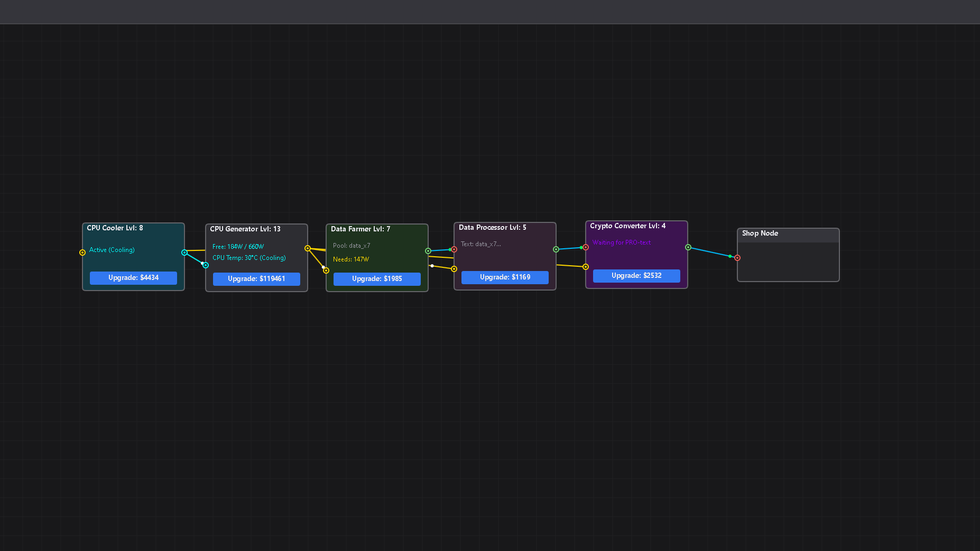Select the yellow power output port on CPU Generator
This screenshot has height=551, width=980.
tap(308, 248)
